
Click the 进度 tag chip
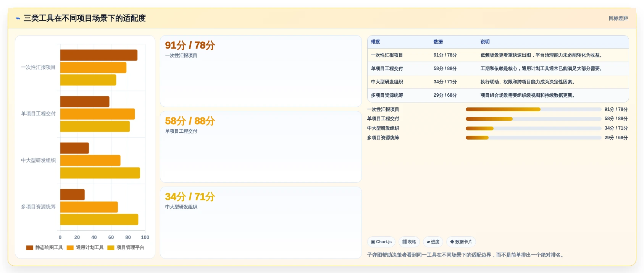tap(433, 242)
